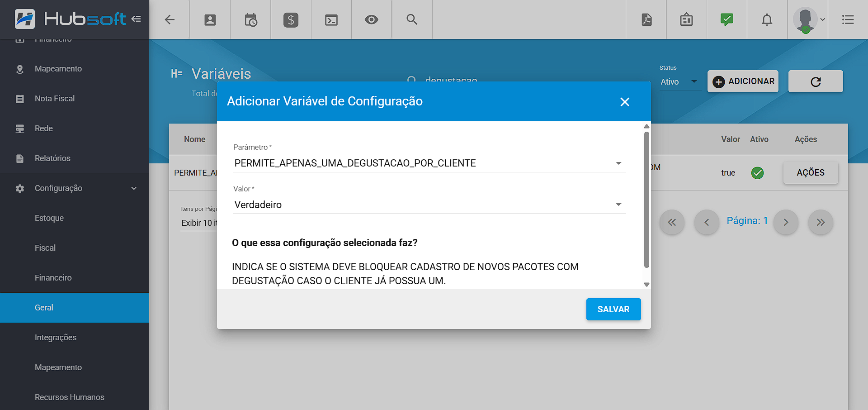Go back using the left arrow toolbar icon

click(170, 19)
